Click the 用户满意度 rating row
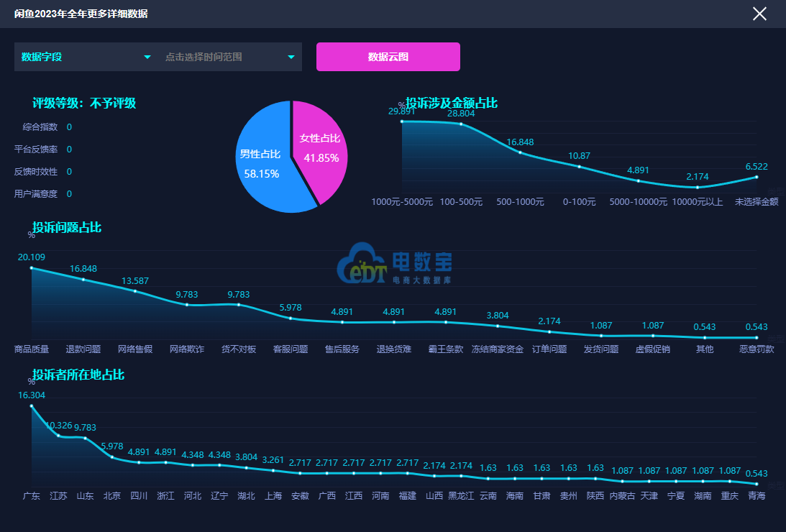Viewport: 786px width, 532px height. click(36, 193)
